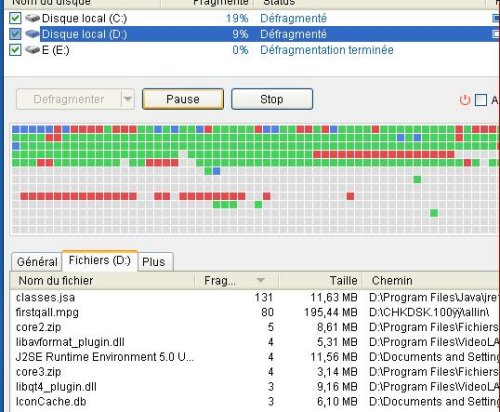500x412 pixels.
Task: Tick the checkbox beside the power icon
Action: 481,100
